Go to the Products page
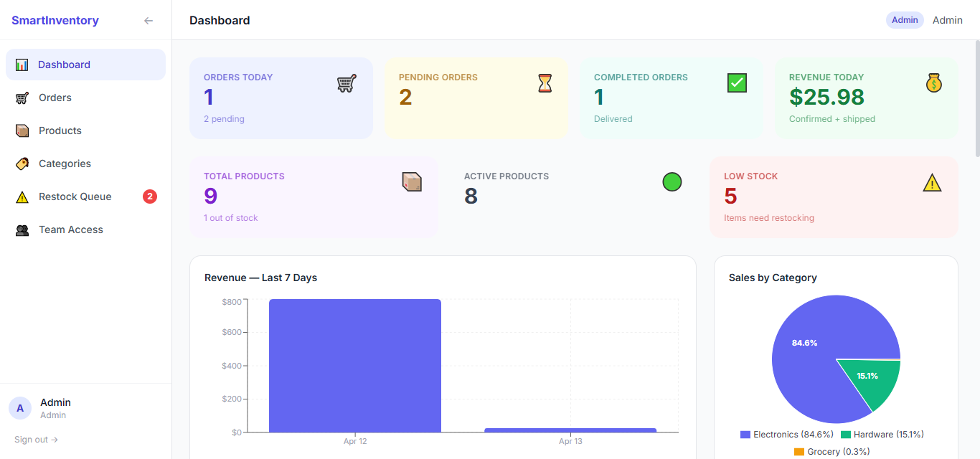Image resolution: width=980 pixels, height=459 pixels. pyautogui.click(x=85, y=131)
